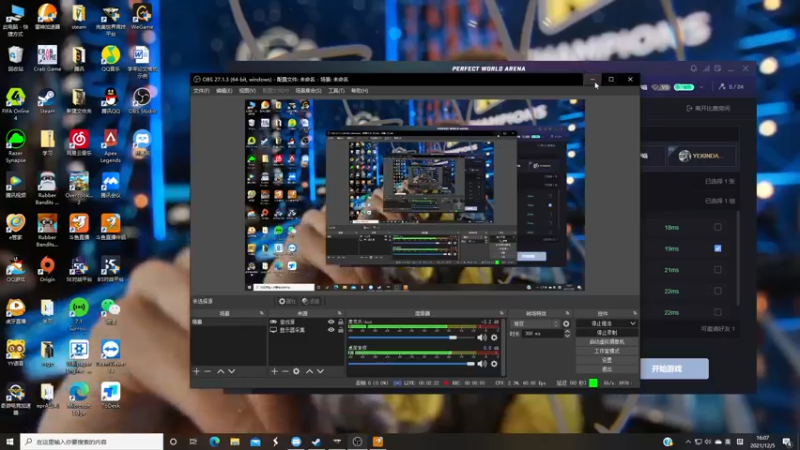Enable Studio Mode in OBS controls
The height and width of the screenshot is (450, 800).
(607, 351)
